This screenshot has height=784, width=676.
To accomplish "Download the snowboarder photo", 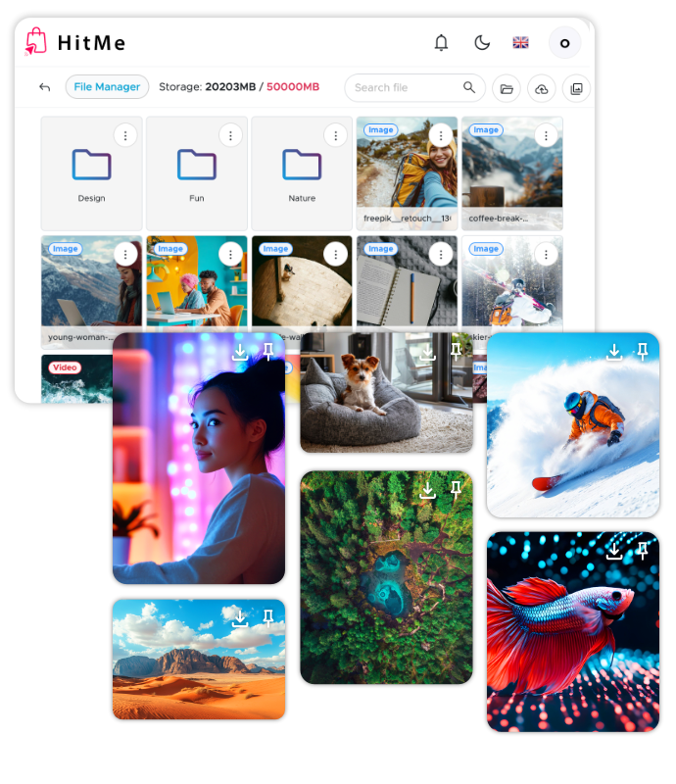I will 614,352.
